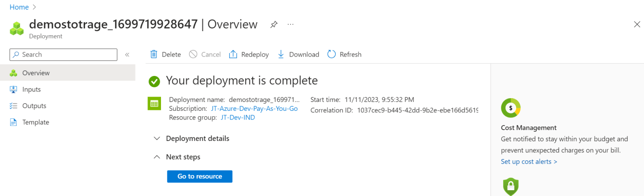
Task: Click the Redeploy upload icon
Action: [x=233, y=54]
